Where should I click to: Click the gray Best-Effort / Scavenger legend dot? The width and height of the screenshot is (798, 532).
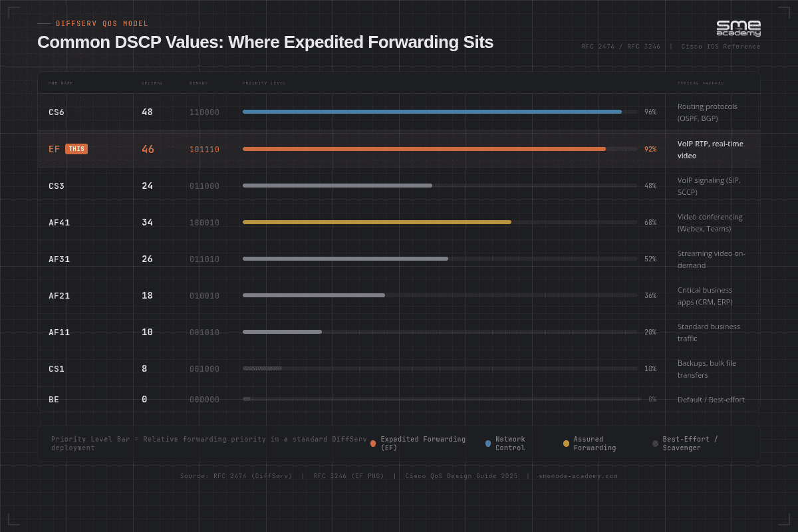tap(655, 444)
